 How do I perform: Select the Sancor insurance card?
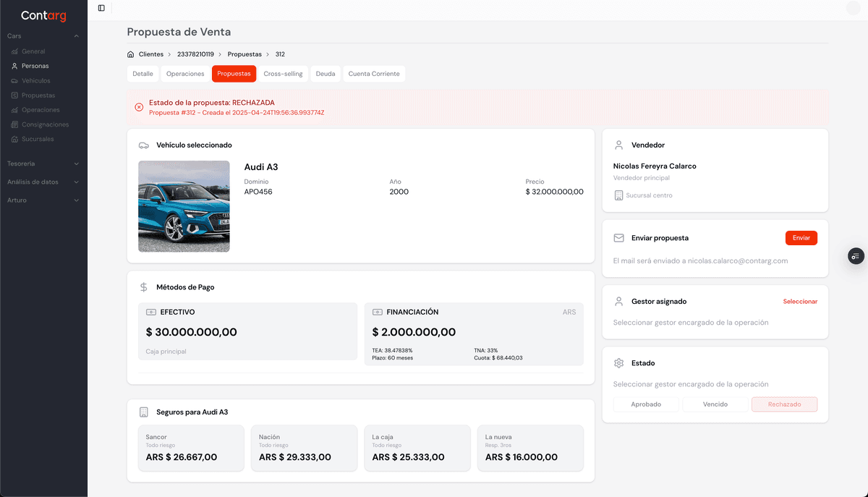pyautogui.click(x=191, y=449)
